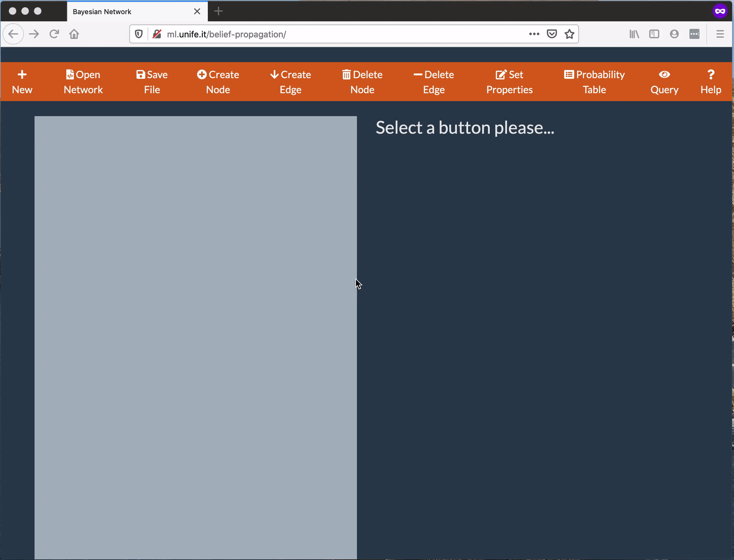Bookmark this page with star icon
Viewport: 734px width, 560px height.
point(569,34)
